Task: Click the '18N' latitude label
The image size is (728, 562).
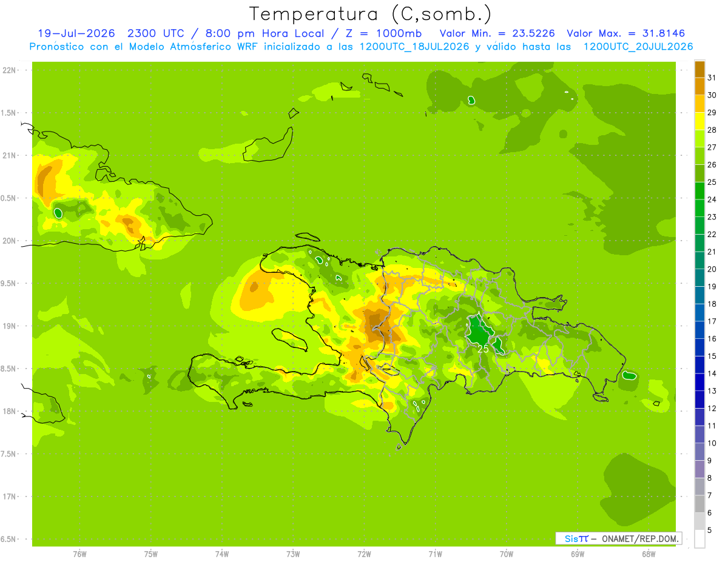Action: pyautogui.click(x=10, y=411)
